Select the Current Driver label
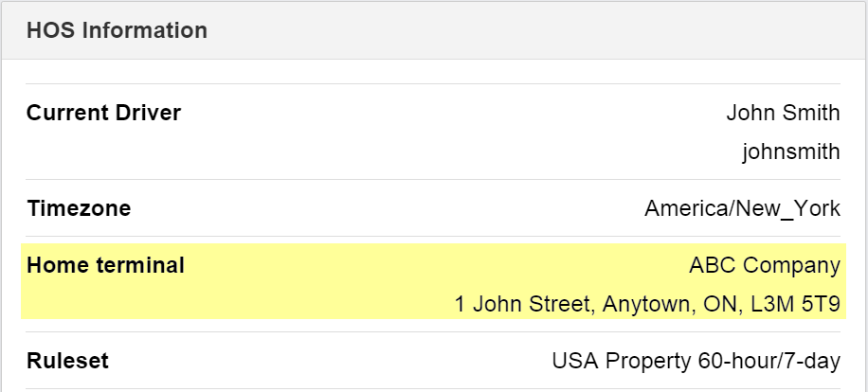This screenshot has height=392, width=868. coord(103,114)
